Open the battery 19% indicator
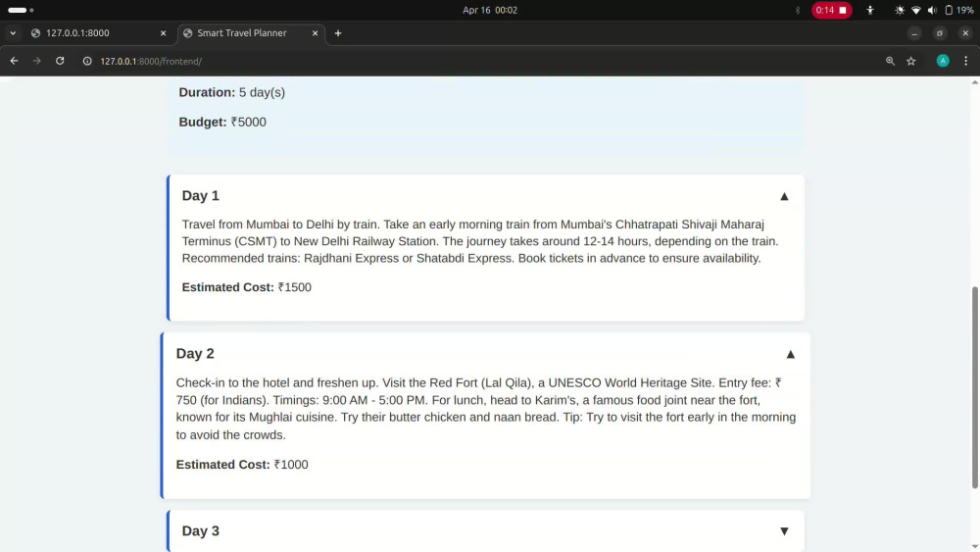This screenshot has height=552, width=980. point(958,10)
